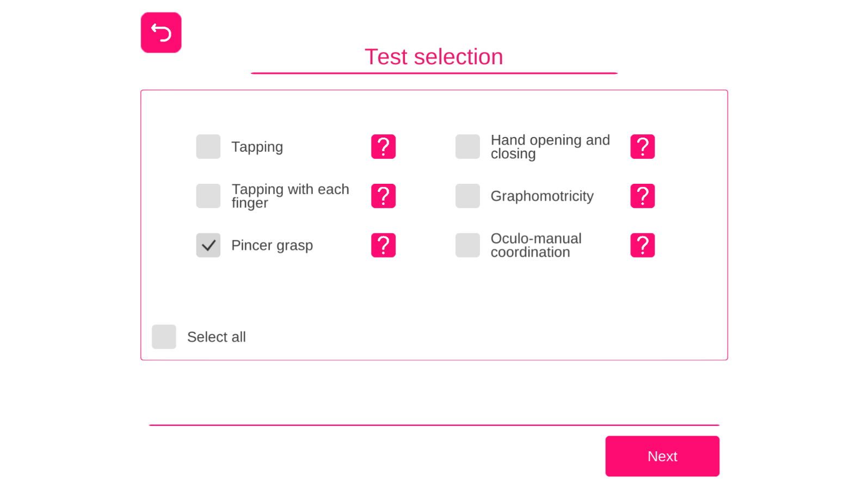868x485 pixels.
Task: Enable the Tapping checkbox
Action: tap(208, 147)
